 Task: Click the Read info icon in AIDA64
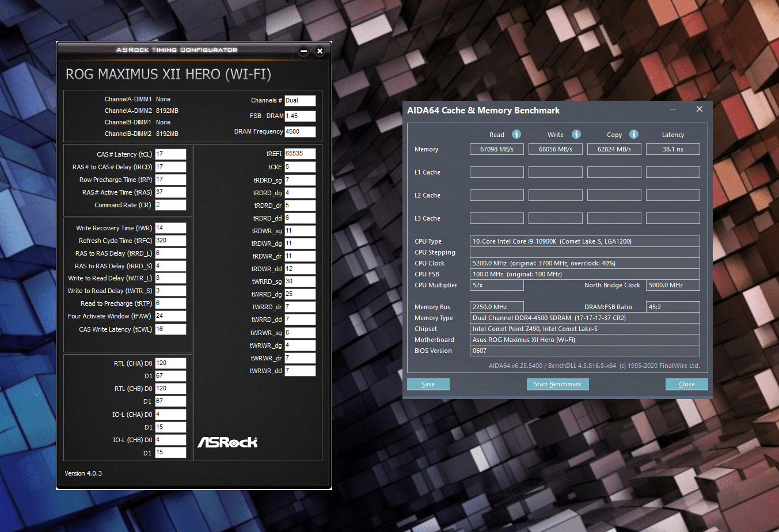point(516,134)
